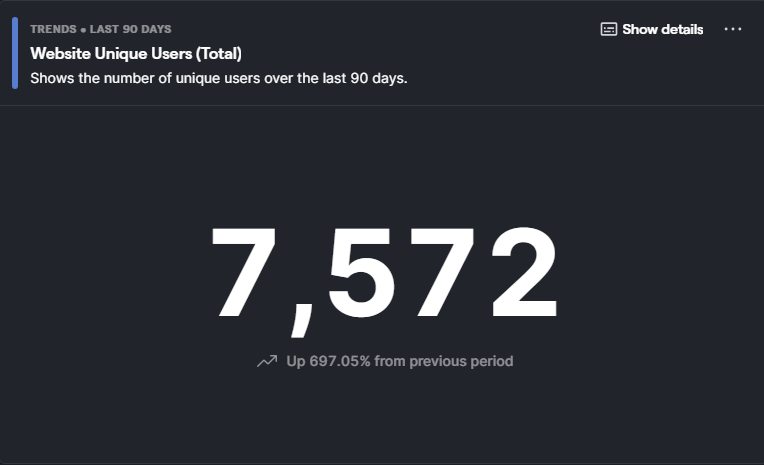Click the Show details card icon
Viewport: 764px width, 465px height.
tap(609, 29)
